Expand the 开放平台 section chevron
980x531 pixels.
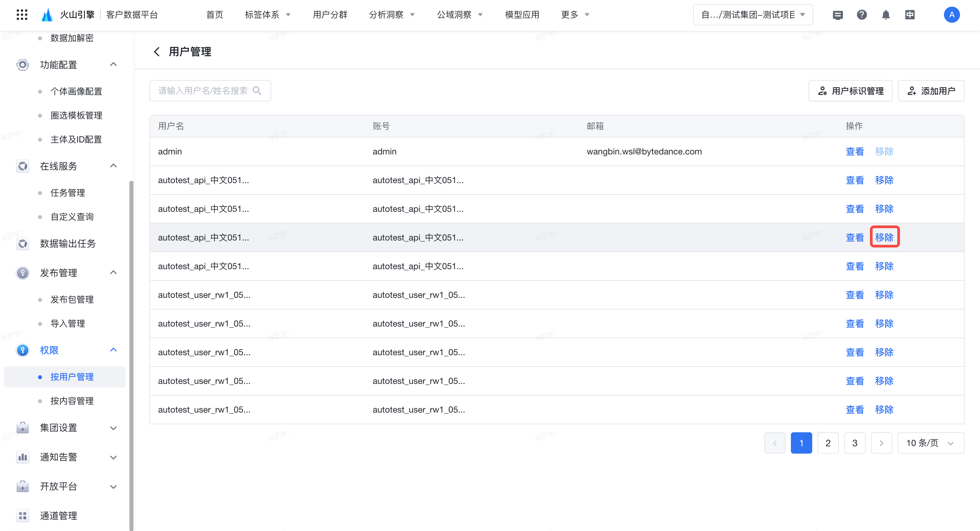pyautogui.click(x=113, y=487)
